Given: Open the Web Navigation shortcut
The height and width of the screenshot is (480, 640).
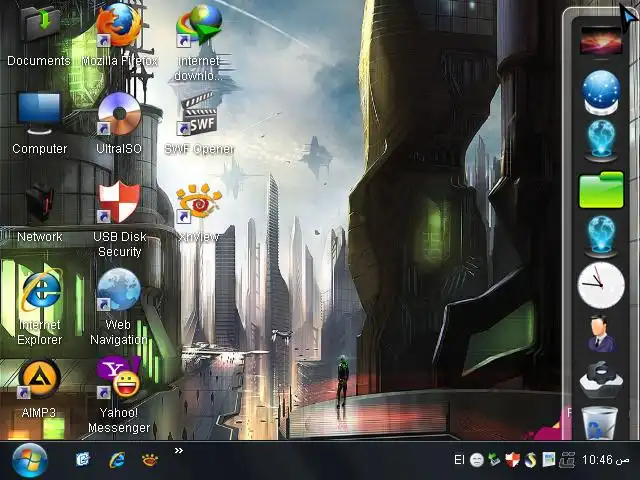Looking at the screenshot, I should click(x=119, y=290).
